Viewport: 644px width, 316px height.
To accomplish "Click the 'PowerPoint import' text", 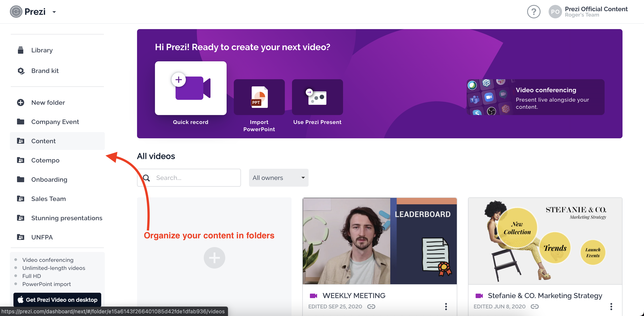I will point(47,284).
